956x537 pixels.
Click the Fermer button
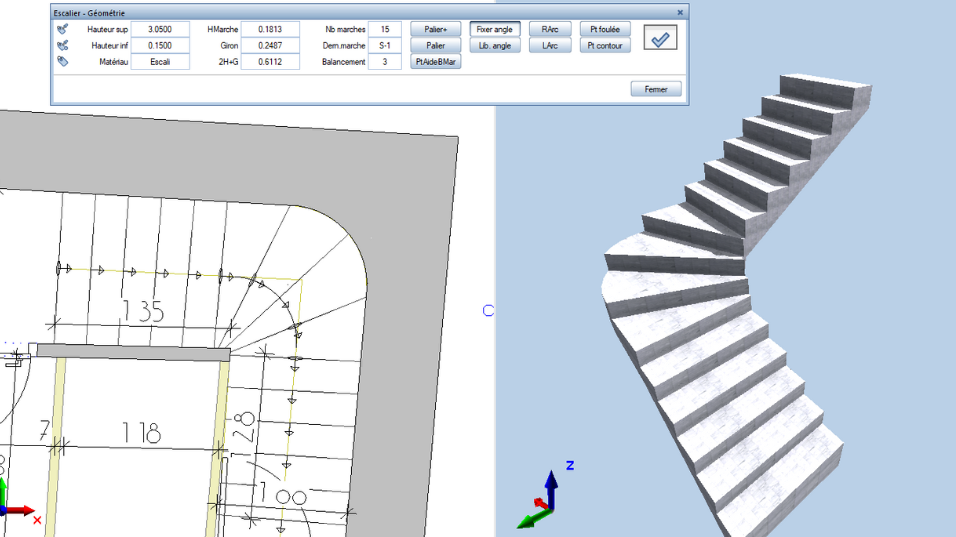click(x=656, y=89)
